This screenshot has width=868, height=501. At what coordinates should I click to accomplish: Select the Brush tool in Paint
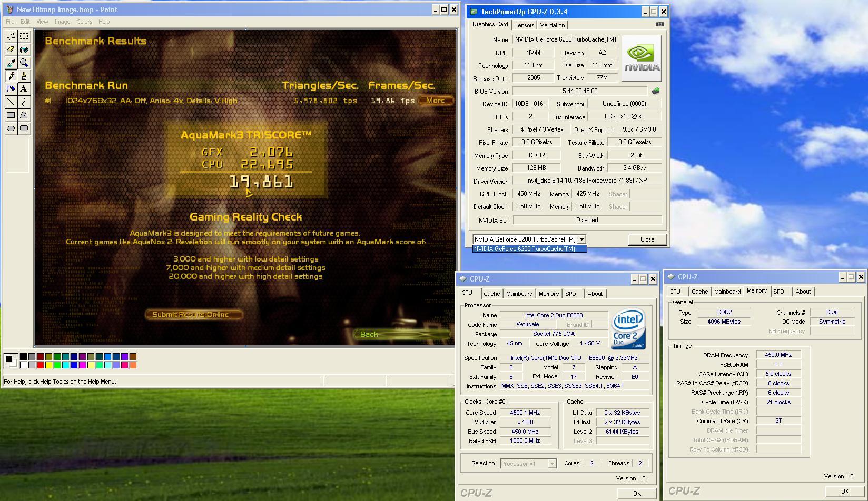24,76
